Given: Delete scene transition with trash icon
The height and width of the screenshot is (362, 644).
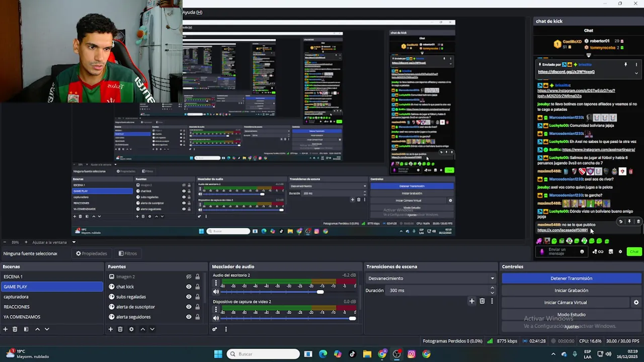Looking at the screenshot, I should [x=482, y=301].
